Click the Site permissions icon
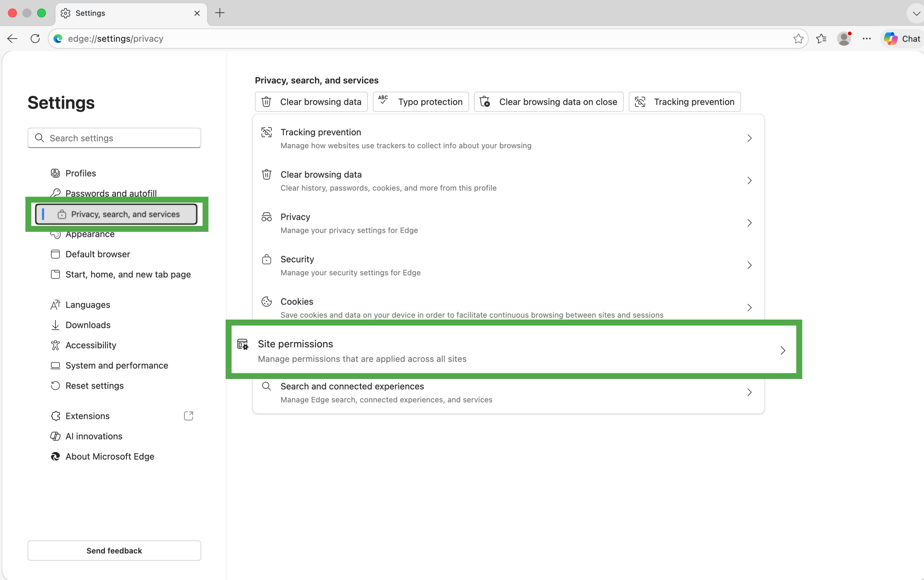Image resolution: width=924 pixels, height=580 pixels. (x=243, y=344)
